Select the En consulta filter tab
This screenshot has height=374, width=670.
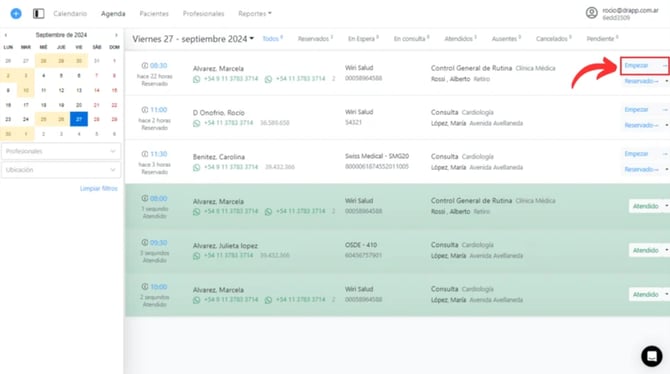[x=411, y=38]
